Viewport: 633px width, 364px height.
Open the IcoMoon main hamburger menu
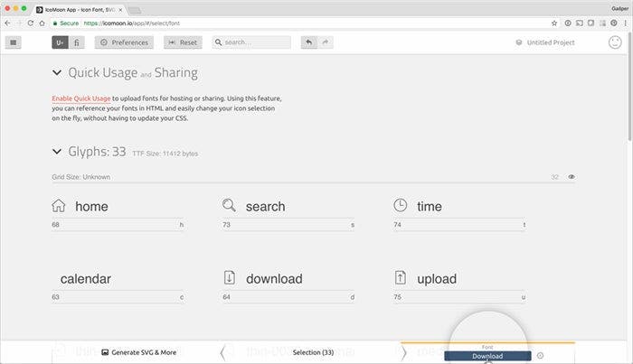pyautogui.click(x=14, y=42)
